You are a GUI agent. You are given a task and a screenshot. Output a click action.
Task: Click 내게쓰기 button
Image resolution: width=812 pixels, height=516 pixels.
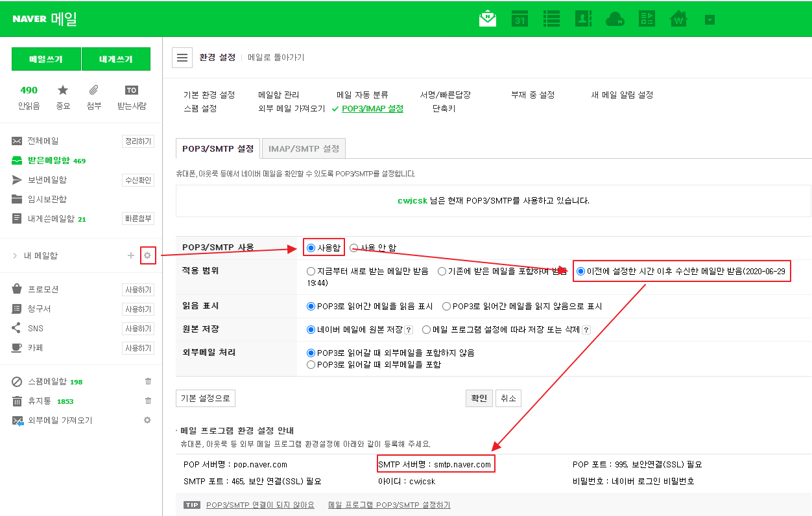[x=116, y=59]
